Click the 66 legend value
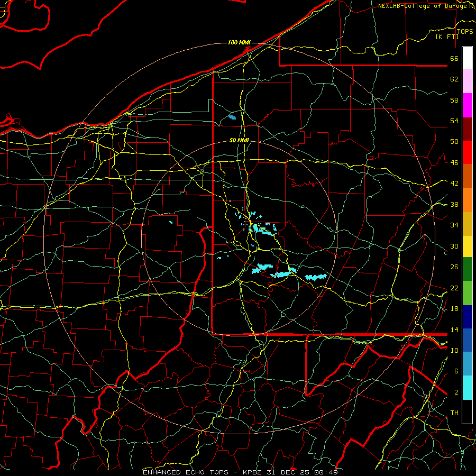 pos(454,58)
